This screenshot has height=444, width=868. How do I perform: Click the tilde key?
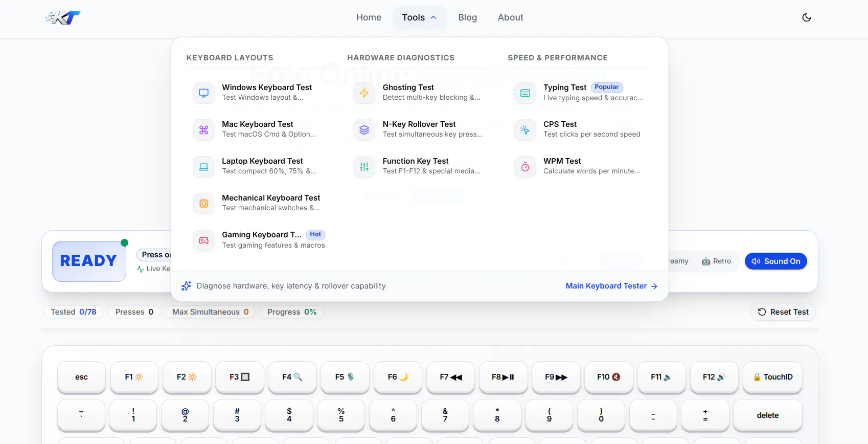tap(81, 415)
